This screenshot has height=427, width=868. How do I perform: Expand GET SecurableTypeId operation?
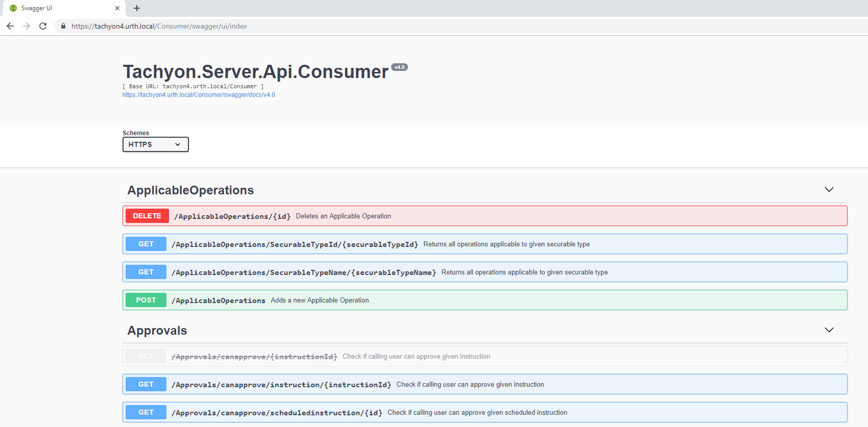click(x=485, y=244)
